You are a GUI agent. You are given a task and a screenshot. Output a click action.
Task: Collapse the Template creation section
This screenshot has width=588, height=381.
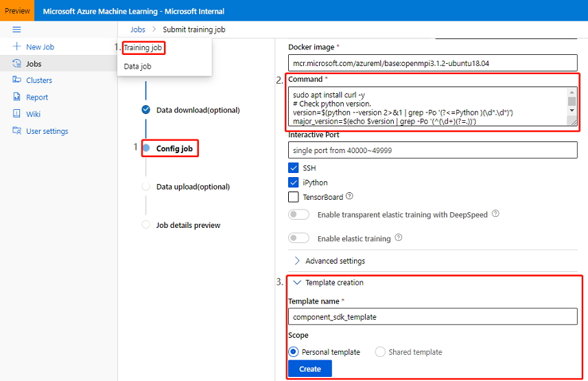[328, 283]
